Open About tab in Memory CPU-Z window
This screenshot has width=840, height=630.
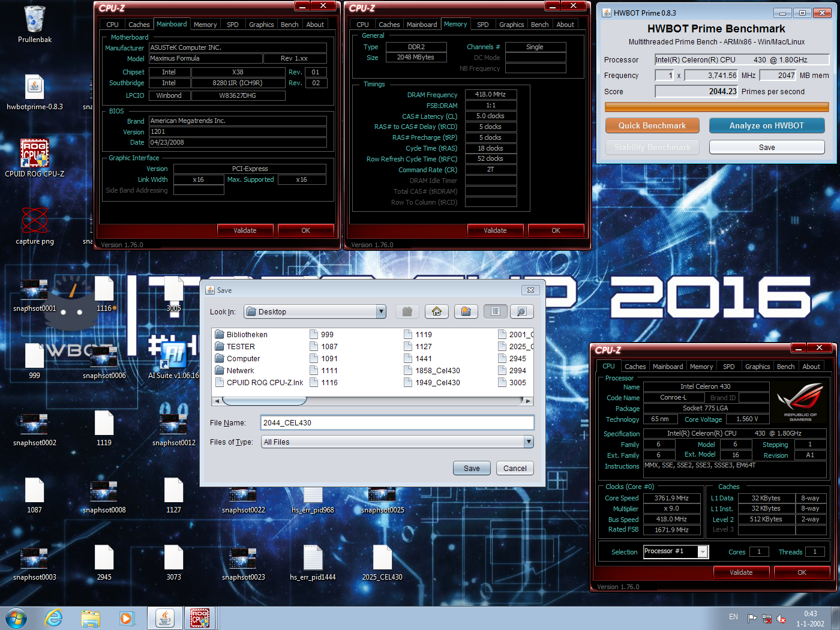[x=565, y=25]
